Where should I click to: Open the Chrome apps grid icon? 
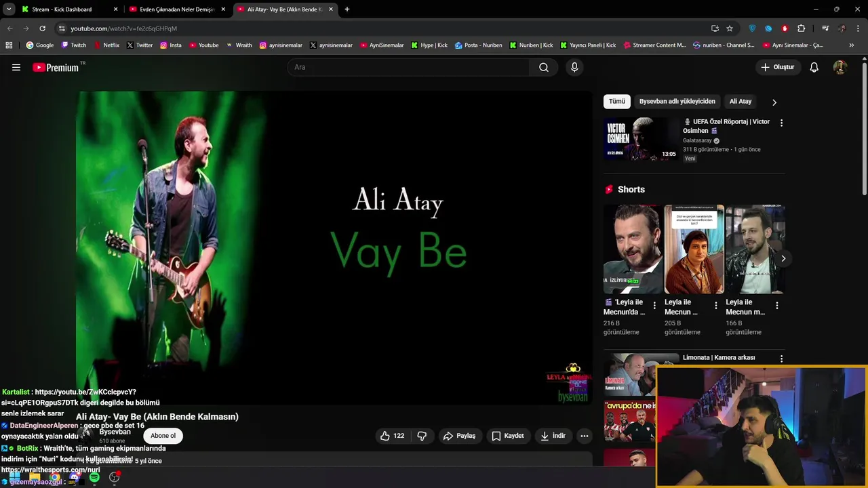click(9, 45)
